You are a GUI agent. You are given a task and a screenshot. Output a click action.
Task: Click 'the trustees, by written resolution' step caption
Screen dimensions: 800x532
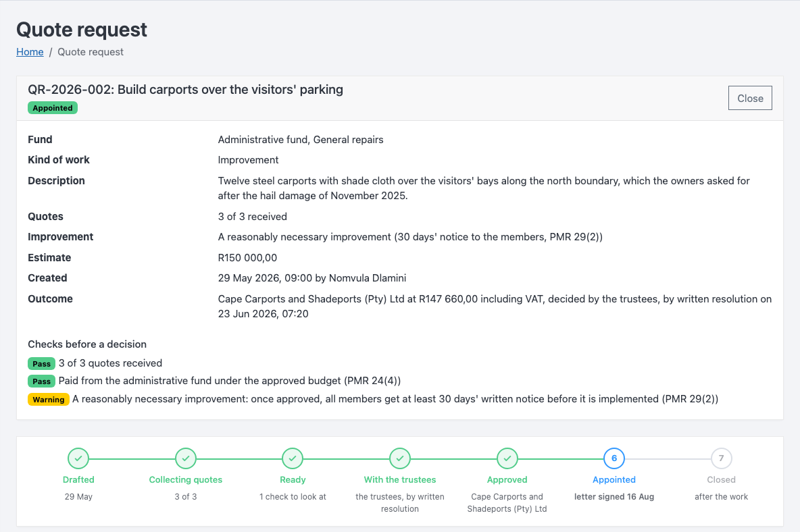pos(400,503)
